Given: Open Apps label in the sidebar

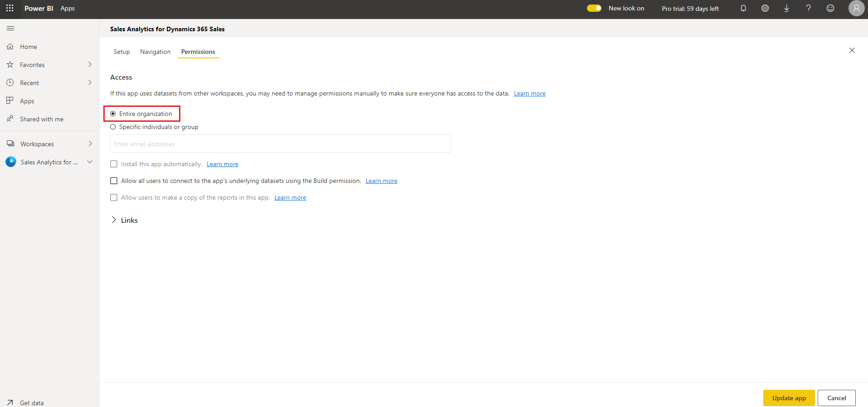Looking at the screenshot, I should [27, 101].
